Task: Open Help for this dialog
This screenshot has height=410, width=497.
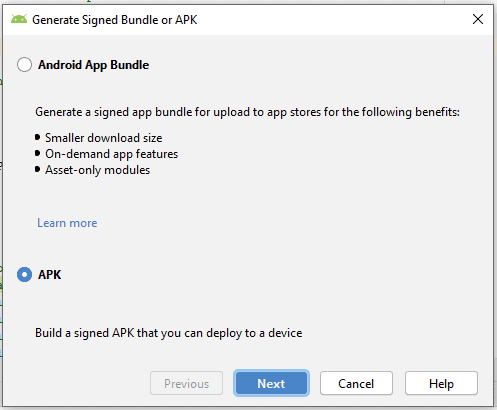Action: (x=441, y=383)
